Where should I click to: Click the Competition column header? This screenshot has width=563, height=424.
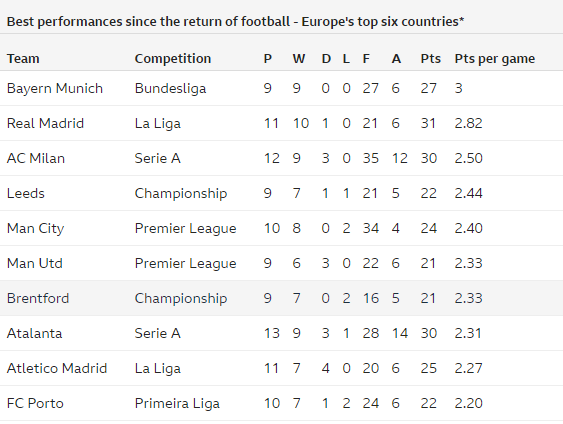tap(173, 59)
